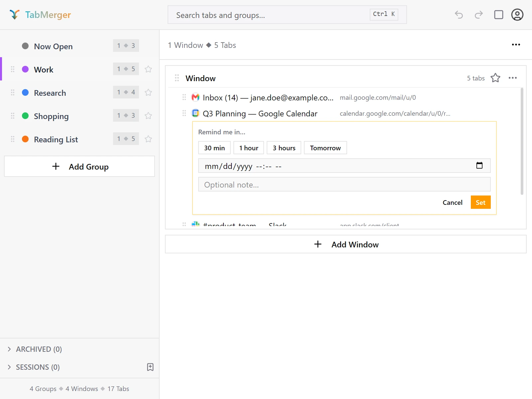Click the plus icon in Add Window
Viewport: 532px width, 399px height.
(318, 244)
